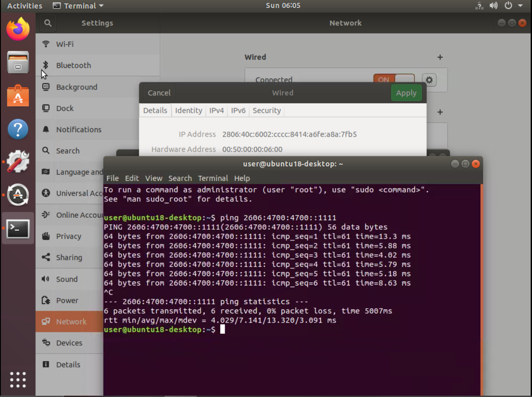The width and height of the screenshot is (532, 397).
Task: Launch the Software Updater dock icon
Action: coord(18,194)
